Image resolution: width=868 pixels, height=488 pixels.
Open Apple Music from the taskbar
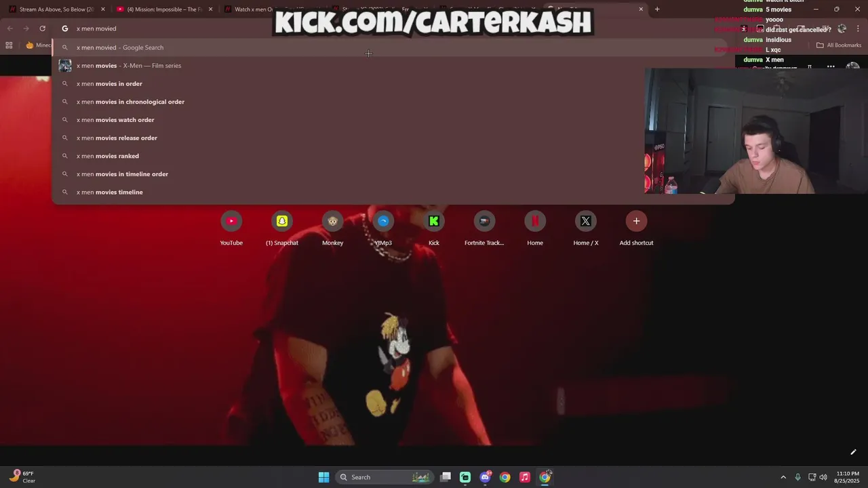pyautogui.click(x=524, y=477)
